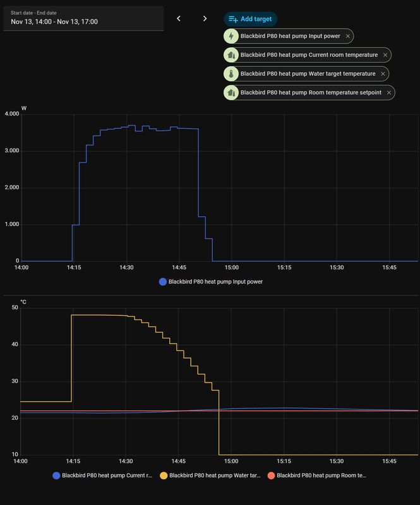Go to previous time range
Screen dimensions: 420x505
pos(179,19)
